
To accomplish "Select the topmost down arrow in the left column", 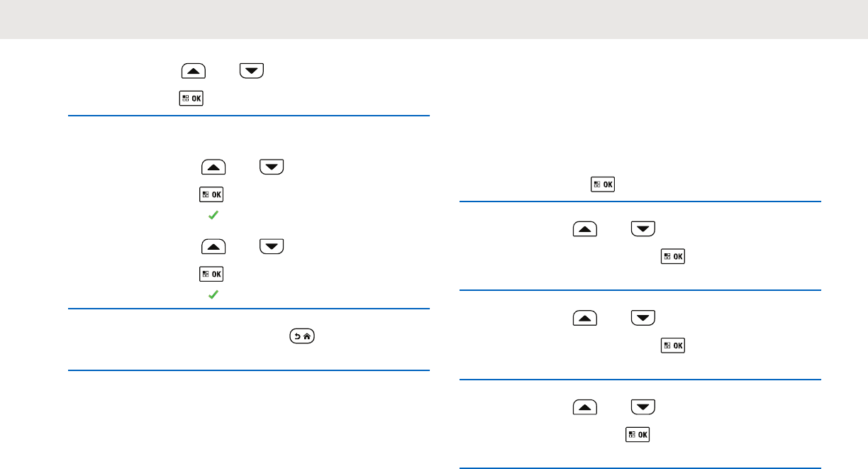I will click(252, 70).
